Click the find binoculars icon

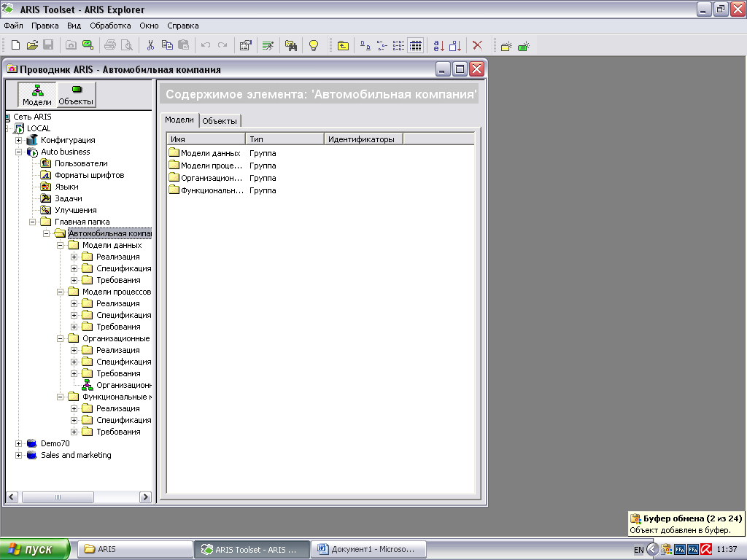[x=290, y=45]
